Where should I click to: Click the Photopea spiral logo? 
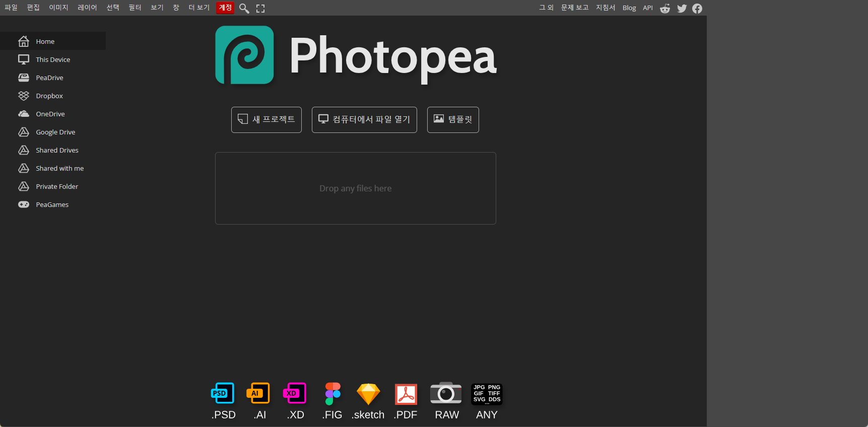coord(244,55)
